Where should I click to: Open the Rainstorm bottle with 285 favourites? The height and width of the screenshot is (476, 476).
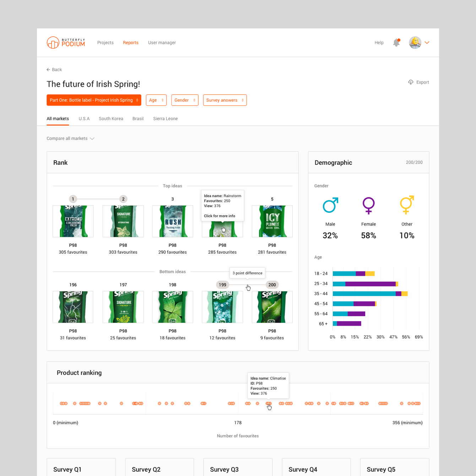coord(222,229)
